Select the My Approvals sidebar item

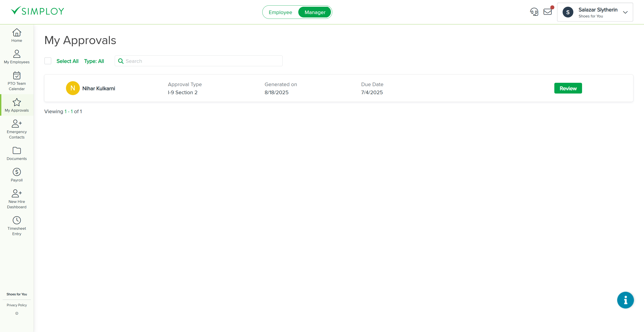(17, 105)
